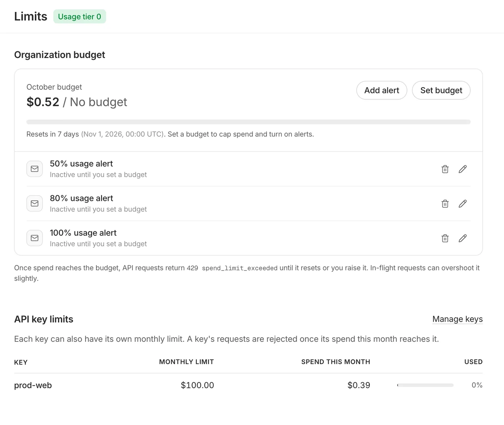Click the KEY column header
Image resolution: width=504 pixels, height=425 pixels.
click(x=21, y=362)
